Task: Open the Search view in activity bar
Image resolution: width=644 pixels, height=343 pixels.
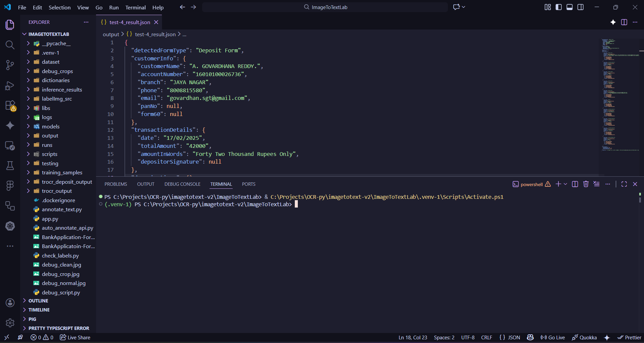Action: [10, 45]
